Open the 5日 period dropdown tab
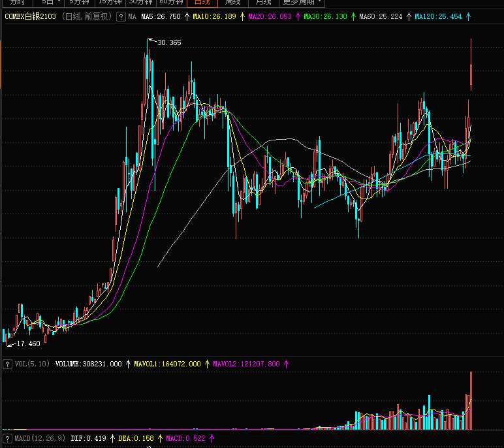Viewport: 504px width, 448px height. pos(49,3)
